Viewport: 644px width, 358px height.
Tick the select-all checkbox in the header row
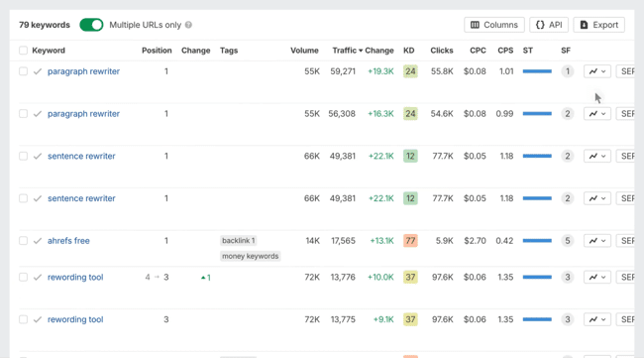(23, 51)
